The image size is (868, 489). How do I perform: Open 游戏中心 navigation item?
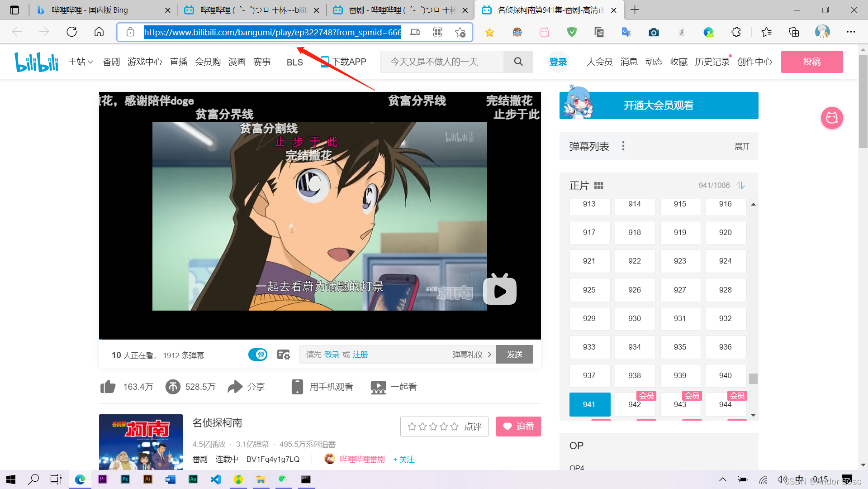tap(145, 62)
